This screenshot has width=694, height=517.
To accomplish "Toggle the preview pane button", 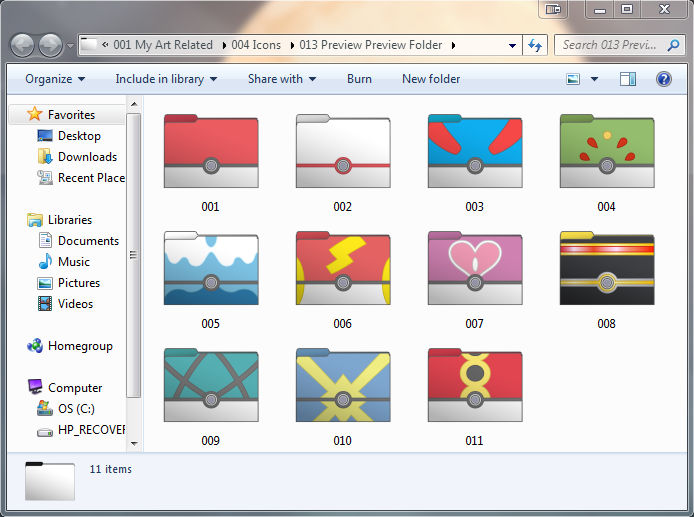I will [x=628, y=79].
